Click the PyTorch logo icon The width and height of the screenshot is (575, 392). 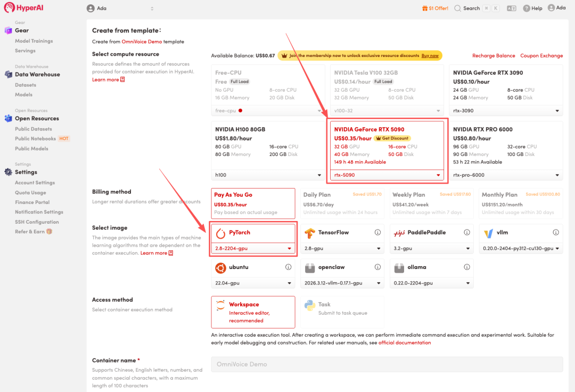[x=220, y=233]
